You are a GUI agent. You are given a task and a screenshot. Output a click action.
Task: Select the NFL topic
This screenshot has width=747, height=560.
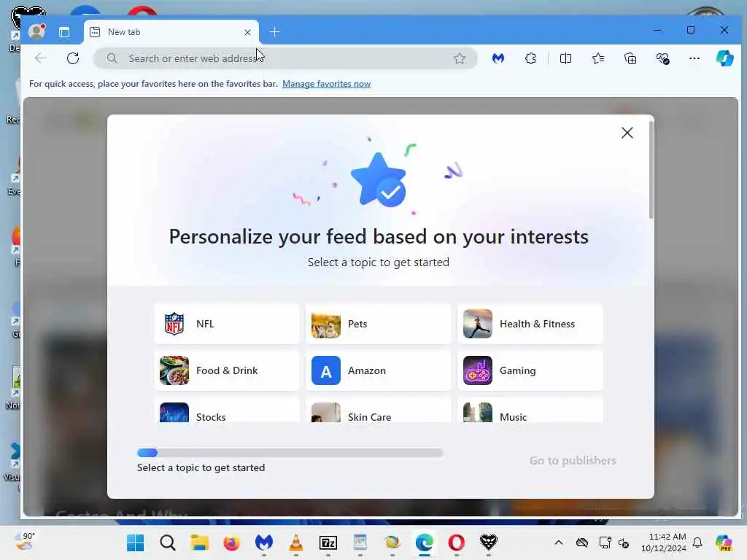point(227,324)
